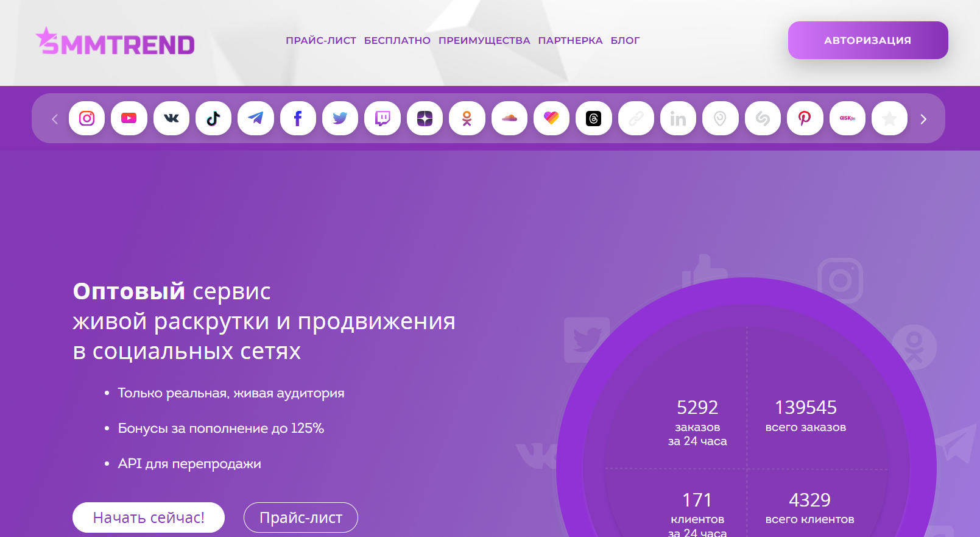Open the ПРАЙС-ЛИСТ menu item
Screen dimensions: 980x537
(321, 40)
